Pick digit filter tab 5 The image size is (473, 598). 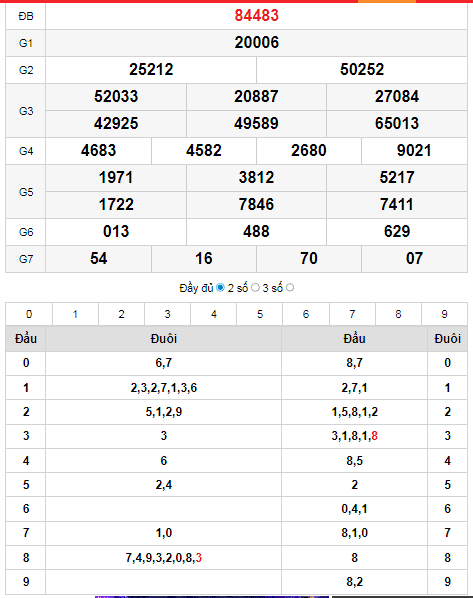point(260,314)
